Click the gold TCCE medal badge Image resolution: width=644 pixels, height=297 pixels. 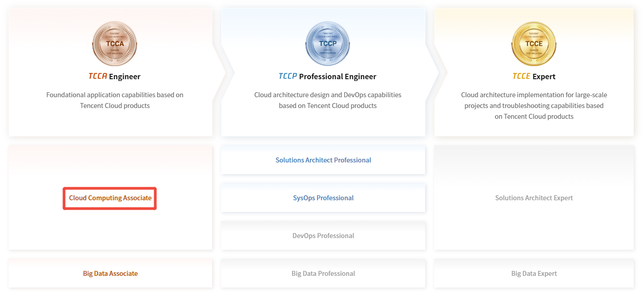(x=534, y=44)
